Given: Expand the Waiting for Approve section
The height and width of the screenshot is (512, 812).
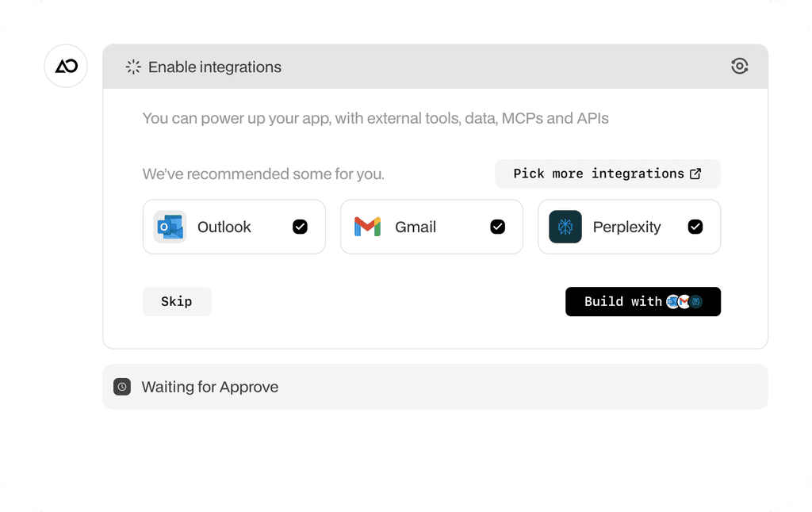Looking at the screenshot, I should [x=435, y=387].
